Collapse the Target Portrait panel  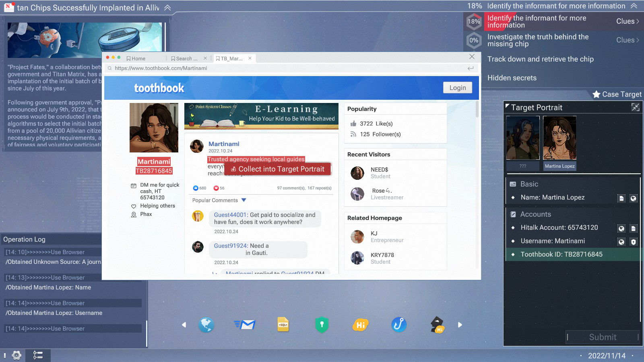pos(635,107)
